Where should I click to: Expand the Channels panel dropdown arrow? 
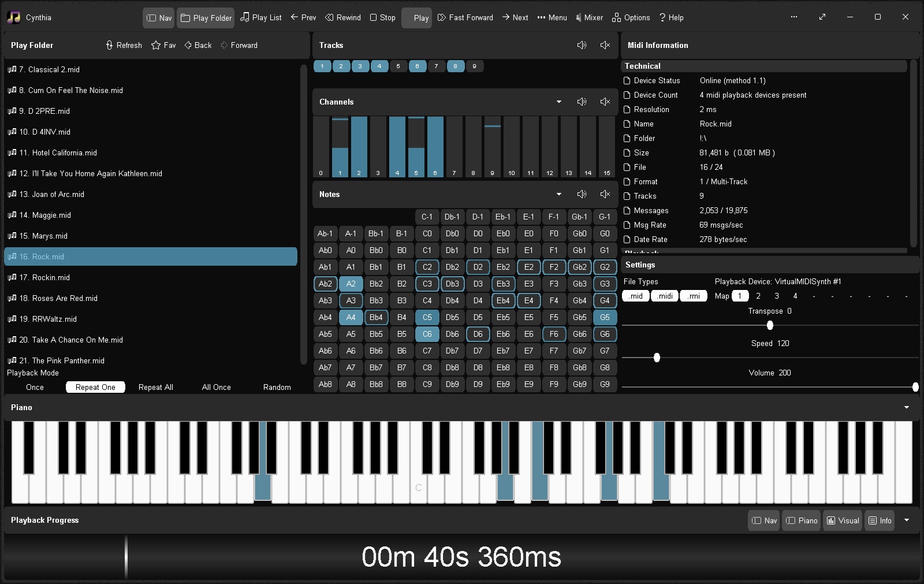click(559, 102)
